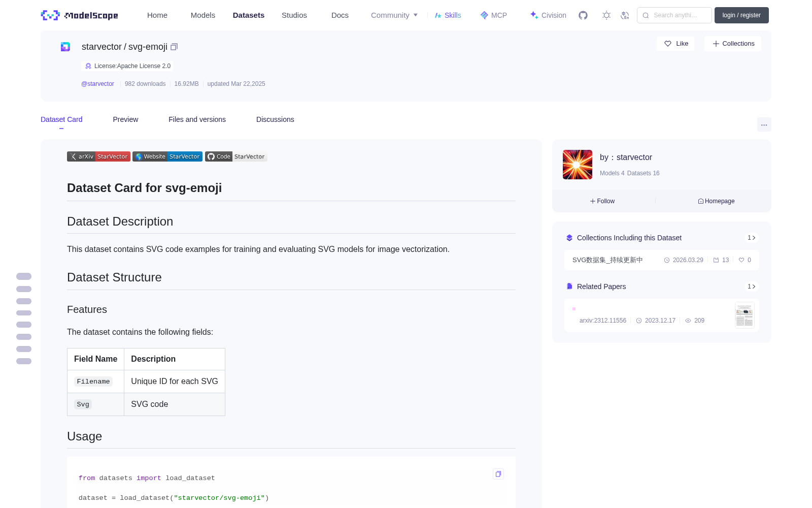This screenshot has width=812, height=508.
Task: Like this dataset
Action: (x=676, y=44)
